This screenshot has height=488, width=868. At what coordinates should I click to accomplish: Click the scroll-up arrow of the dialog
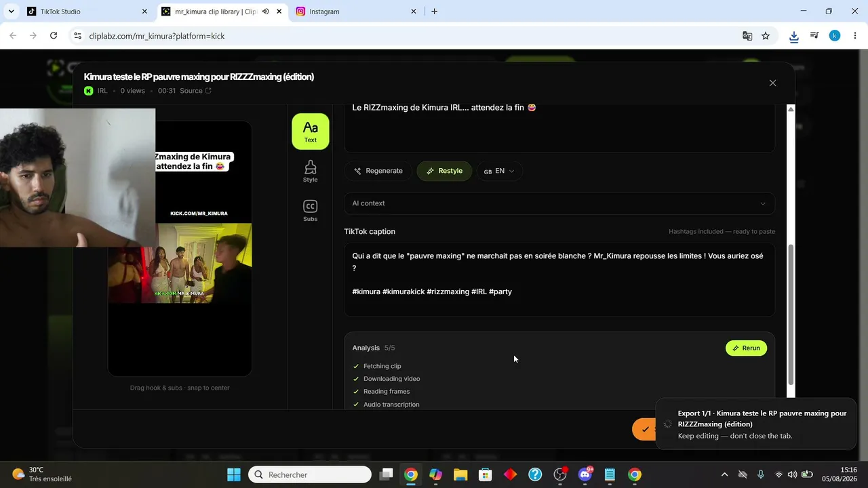791,110
